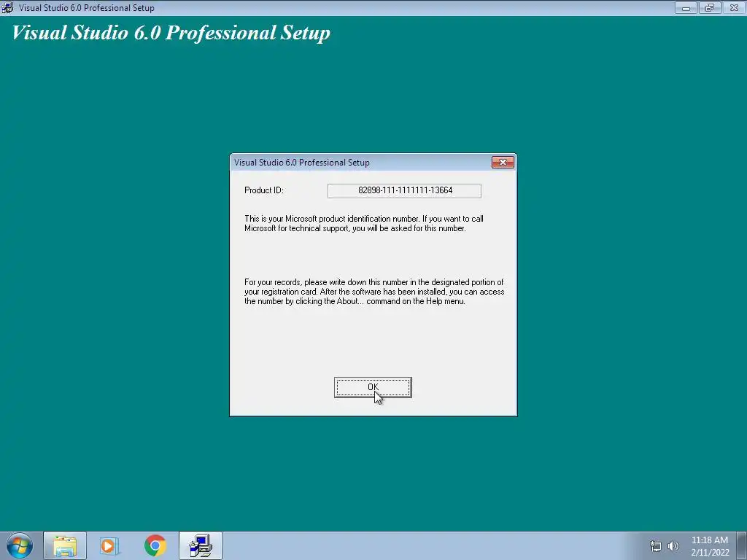This screenshot has width=747, height=560.
Task: Open Google Chrome from the taskbar
Action: 155,545
